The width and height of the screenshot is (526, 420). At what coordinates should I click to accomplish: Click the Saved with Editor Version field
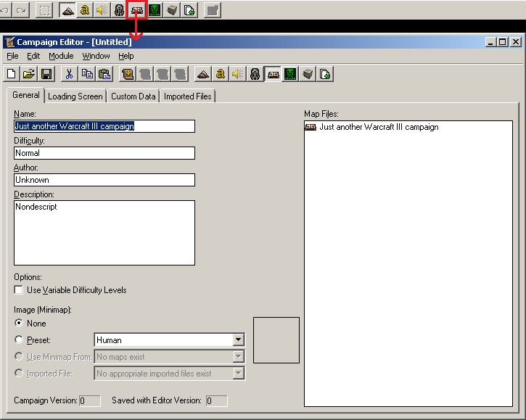click(x=216, y=400)
